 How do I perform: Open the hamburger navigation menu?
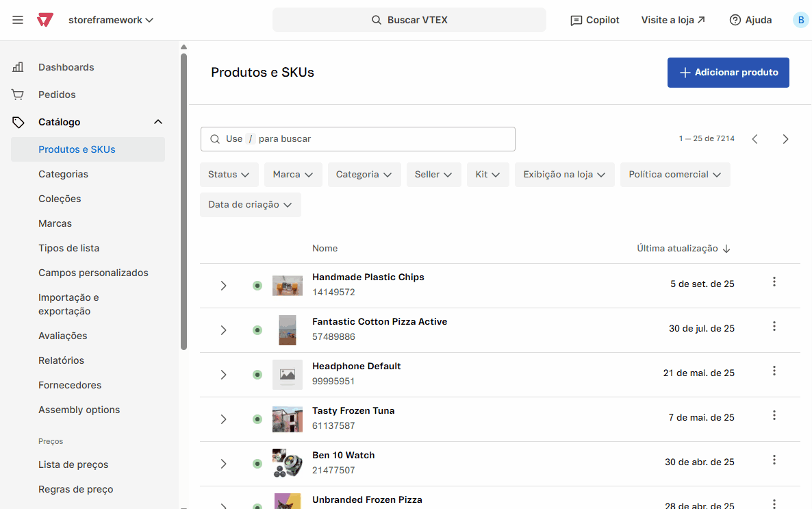[18, 20]
